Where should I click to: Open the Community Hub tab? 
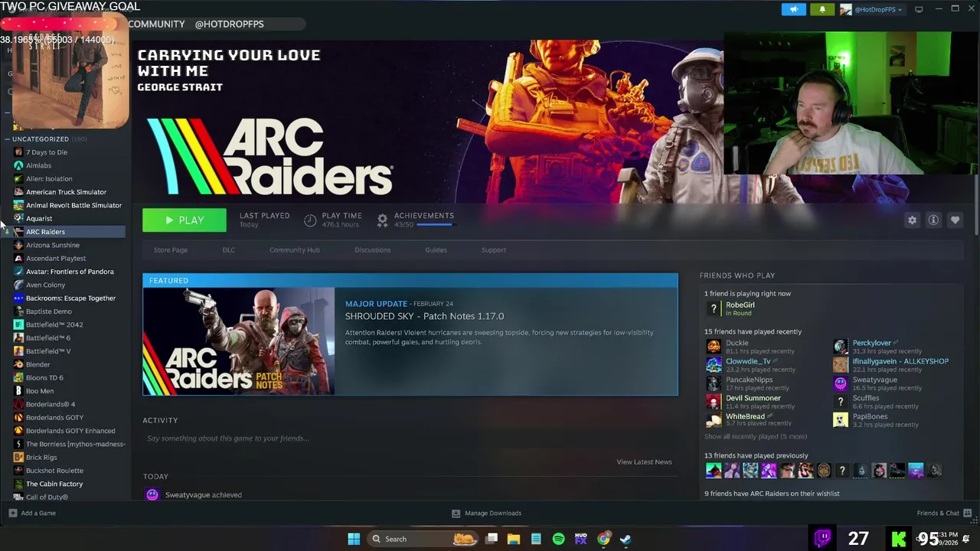point(294,250)
